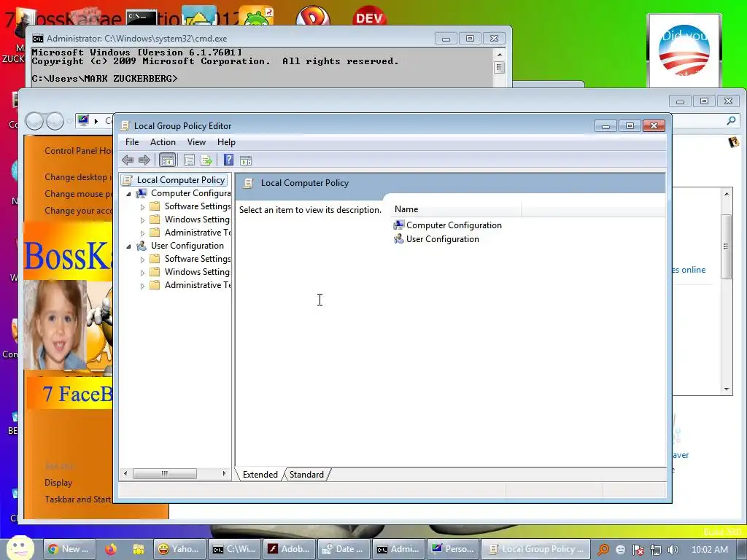Screen dimensions: 747x560
Task: Click the cmd.exe window title bar icon
Action: (x=38, y=39)
